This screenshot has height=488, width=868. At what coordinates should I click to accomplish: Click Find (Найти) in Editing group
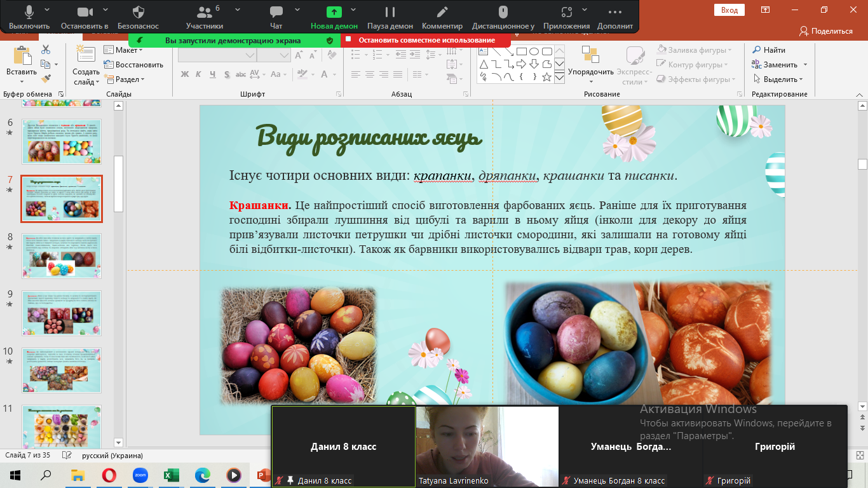769,50
